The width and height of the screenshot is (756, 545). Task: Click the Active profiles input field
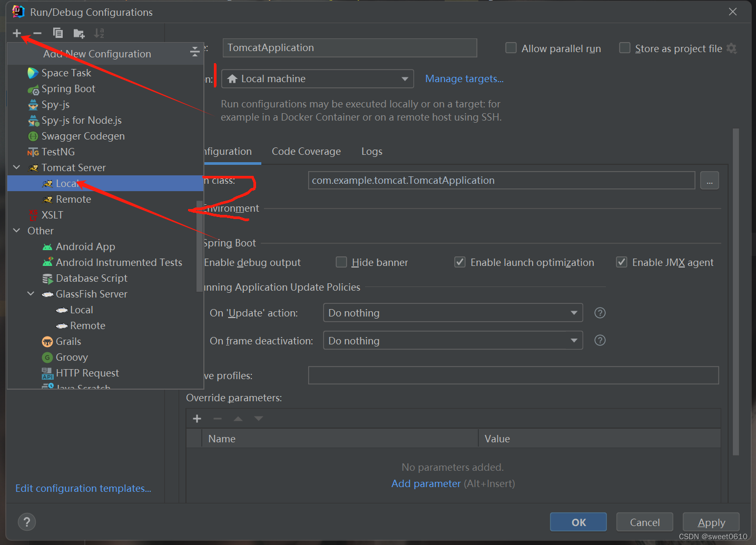coord(514,375)
